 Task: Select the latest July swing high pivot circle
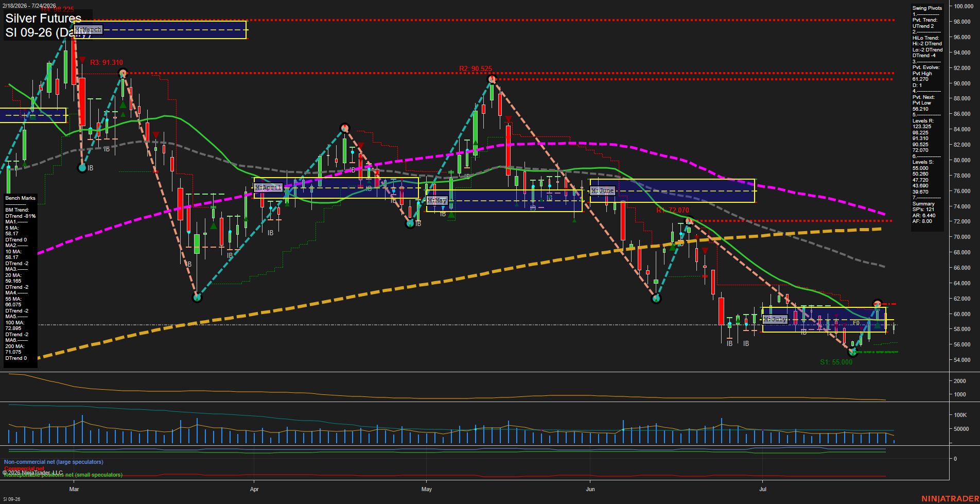pyautogui.click(x=878, y=304)
